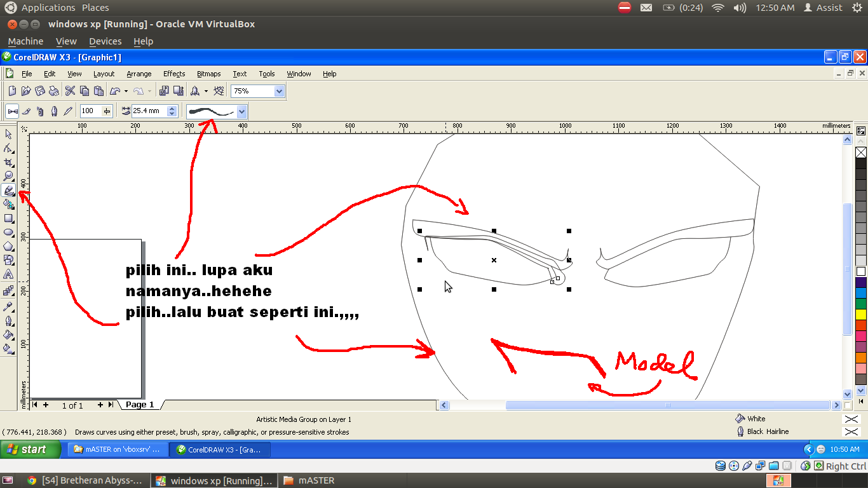Click the Open file icon
The width and height of the screenshot is (868, 488).
[26, 91]
